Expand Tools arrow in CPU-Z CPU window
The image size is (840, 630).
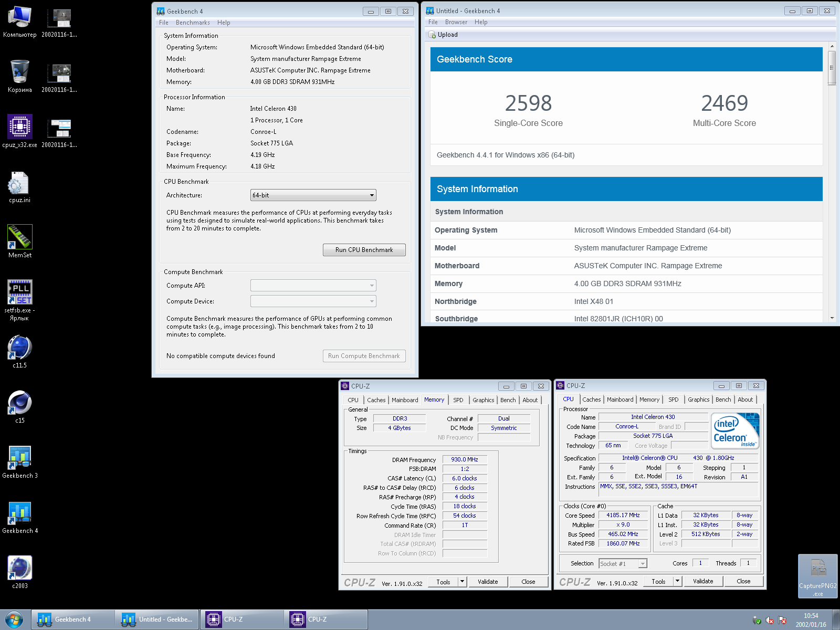pyautogui.click(x=677, y=581)
